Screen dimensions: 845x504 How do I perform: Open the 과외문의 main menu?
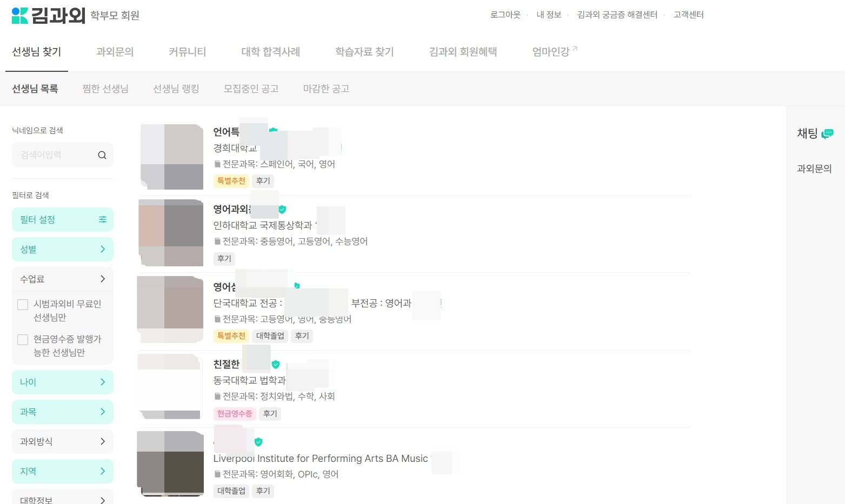pos(115,52)
